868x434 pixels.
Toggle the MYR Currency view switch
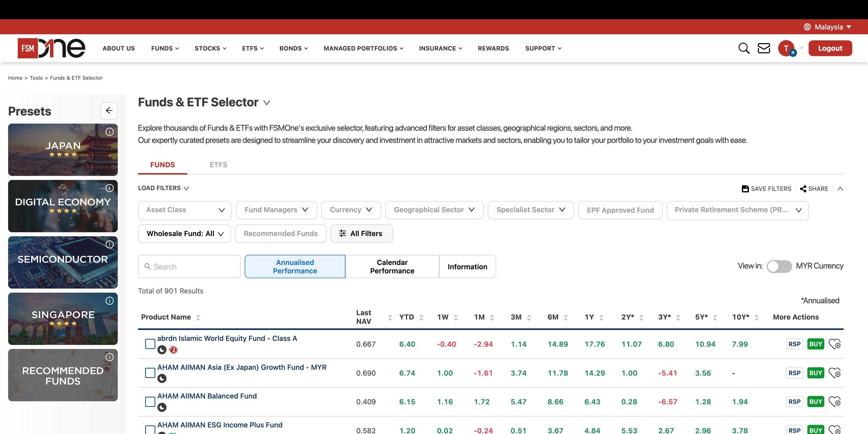tap(779, 266)
